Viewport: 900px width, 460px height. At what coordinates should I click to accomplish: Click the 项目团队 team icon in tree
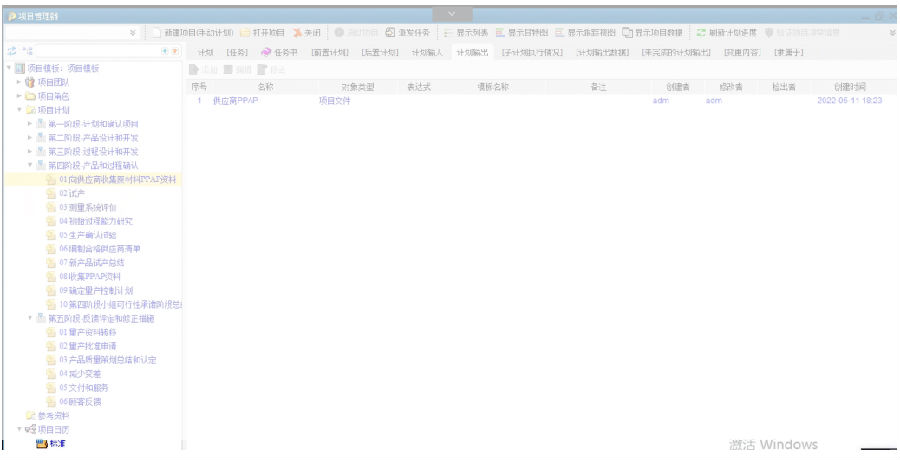[x=30, y=82]
